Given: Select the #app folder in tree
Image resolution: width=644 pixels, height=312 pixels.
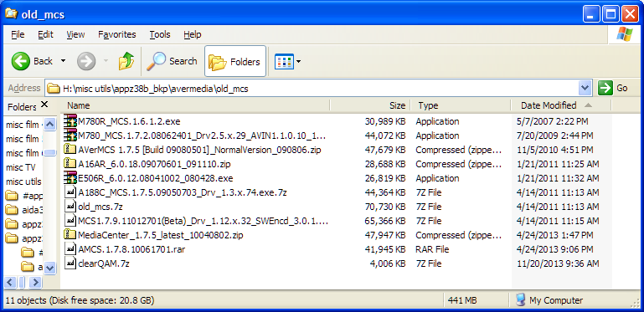Looking at the screenshot, I should coord(24,196).
